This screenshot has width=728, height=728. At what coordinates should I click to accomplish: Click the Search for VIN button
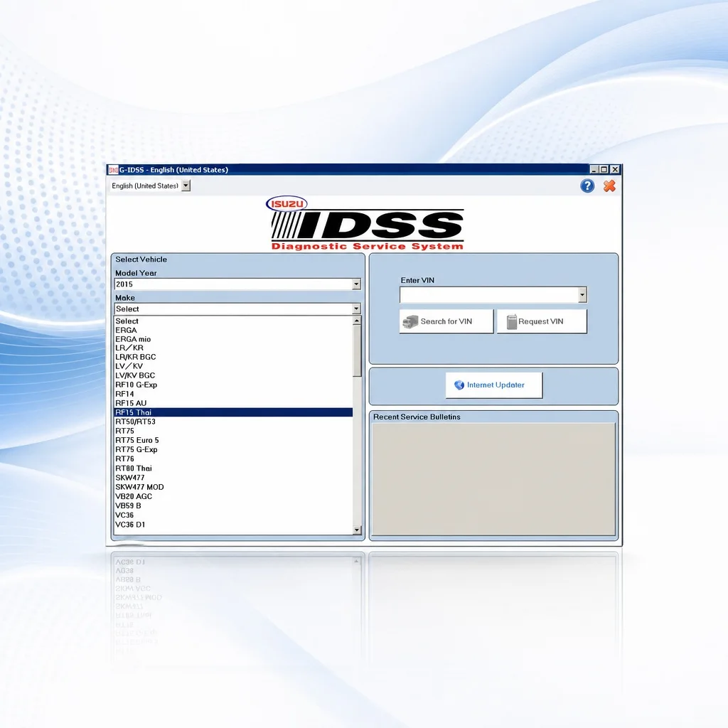tap(446, 321)
